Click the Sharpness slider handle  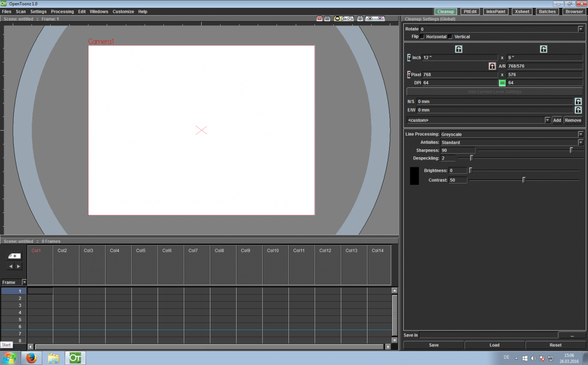(x=571, y=150)
